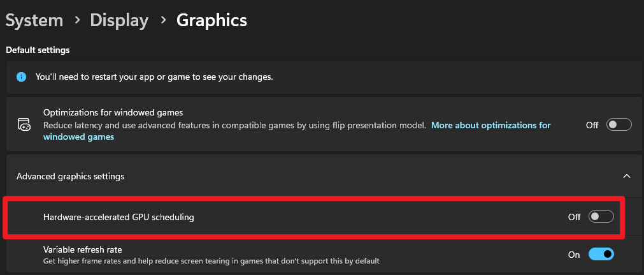Click the blue info icon

click(22, 77)
